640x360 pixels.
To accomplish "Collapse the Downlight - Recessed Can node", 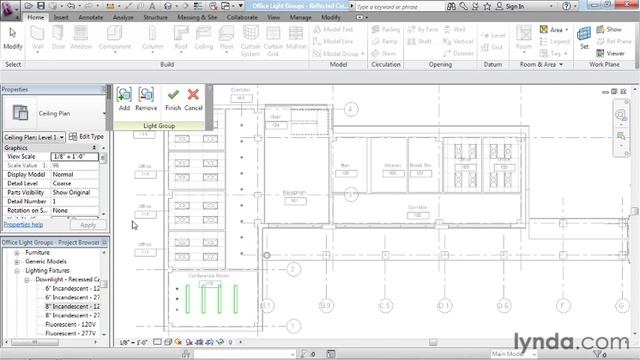I will point(27,280).
